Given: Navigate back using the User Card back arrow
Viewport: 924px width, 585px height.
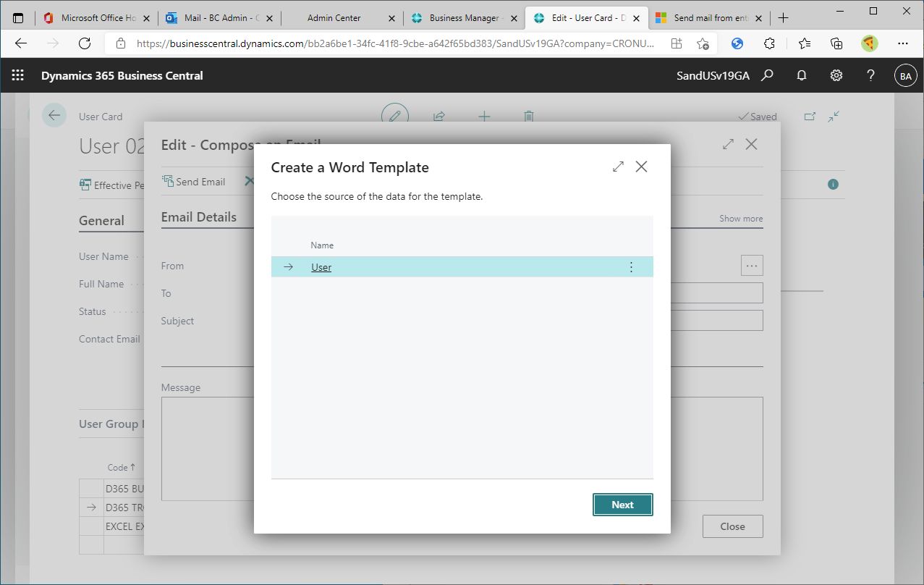Looking at the screenshot, I should point(54,116).
